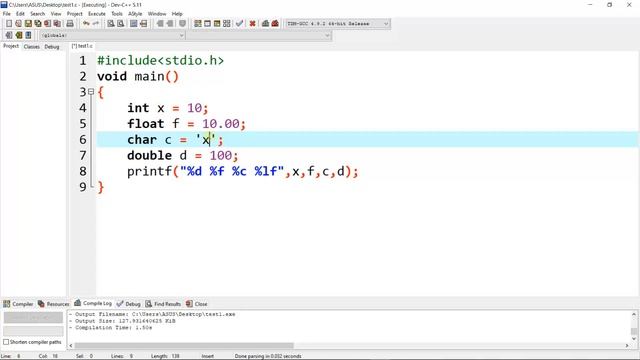Stop execution with the red X icon
640x360 pixels.
tap(253, 24)
